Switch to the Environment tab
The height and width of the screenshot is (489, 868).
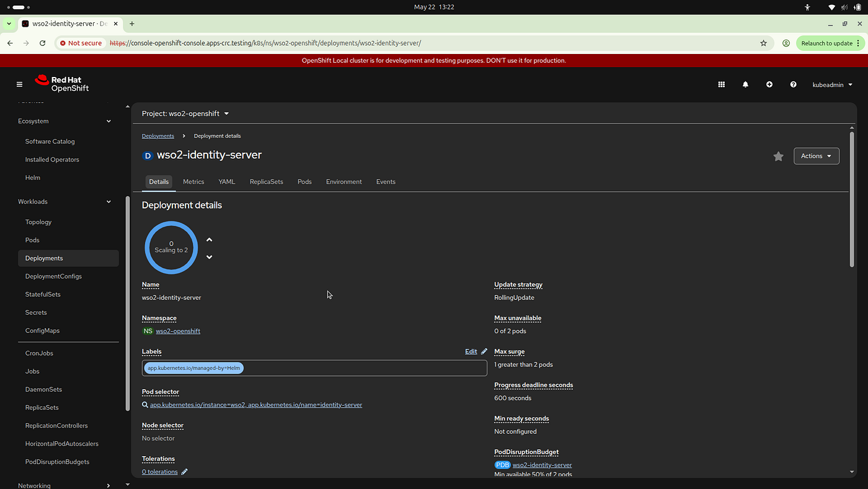click(344, 182)
